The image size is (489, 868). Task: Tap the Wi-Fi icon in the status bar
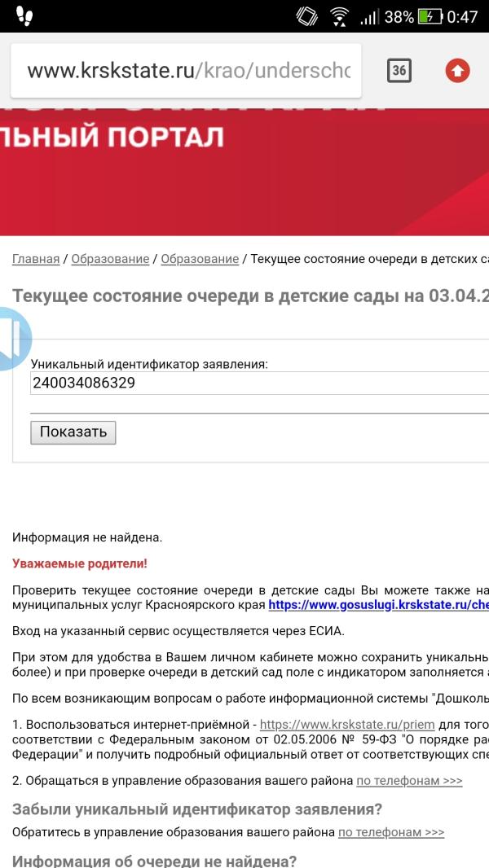point(340,16)
